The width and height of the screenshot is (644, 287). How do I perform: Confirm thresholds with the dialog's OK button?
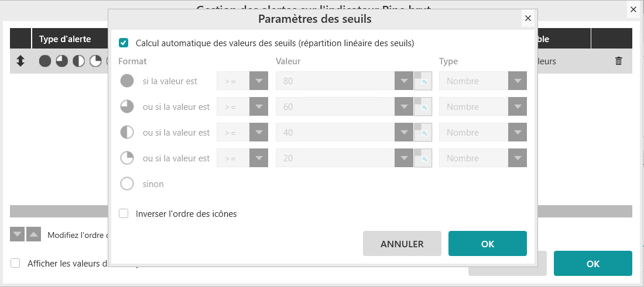tap(488, 244)
